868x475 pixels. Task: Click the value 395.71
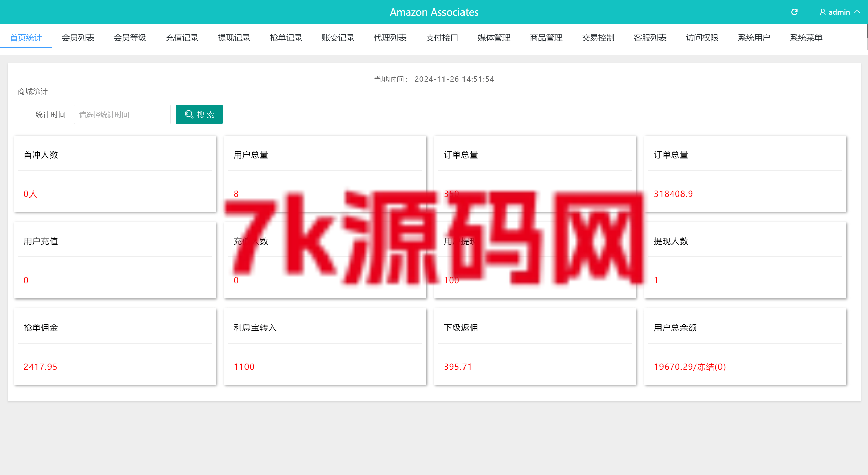458,367
